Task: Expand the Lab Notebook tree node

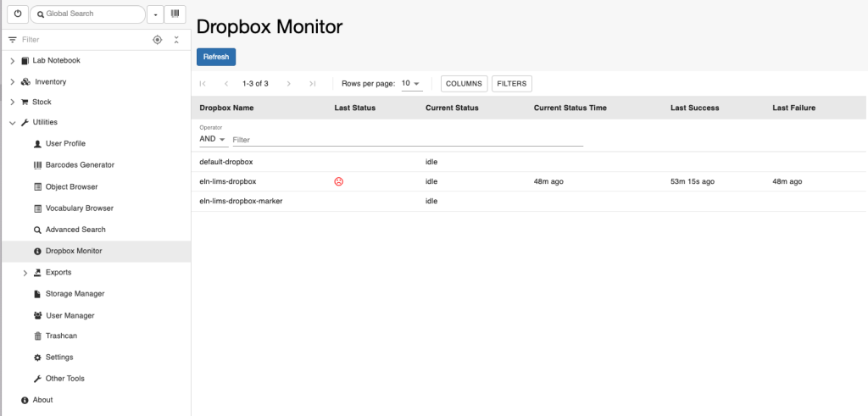Action: tap(13, 61)
